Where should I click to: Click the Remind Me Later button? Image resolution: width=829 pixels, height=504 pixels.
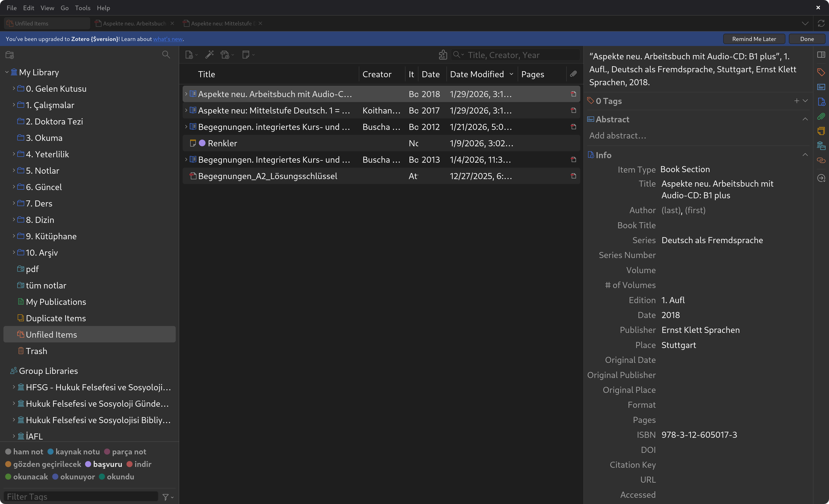tap(754, 39)
